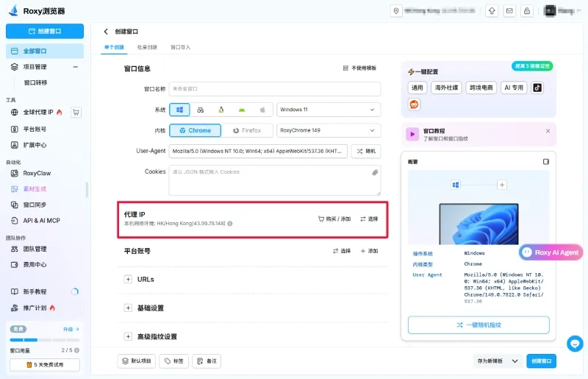Image resolution: width=588 pixels, height=379 pixels.
Task: Click the 5 天免费试用 button
Action: [x=45, y=365]
